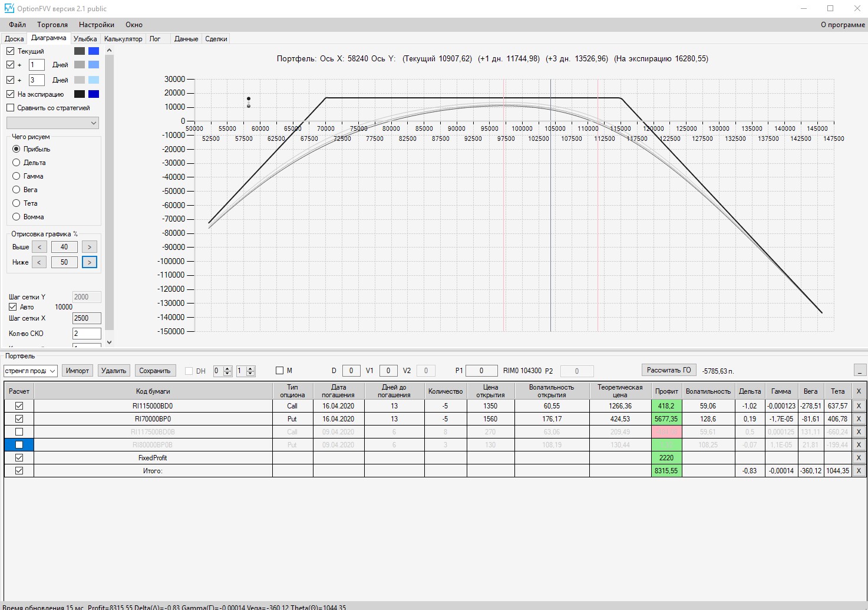This screenshot has height=610, width=868.
Task: Choose Вега as the plotted value
Action: coord(16,190)
